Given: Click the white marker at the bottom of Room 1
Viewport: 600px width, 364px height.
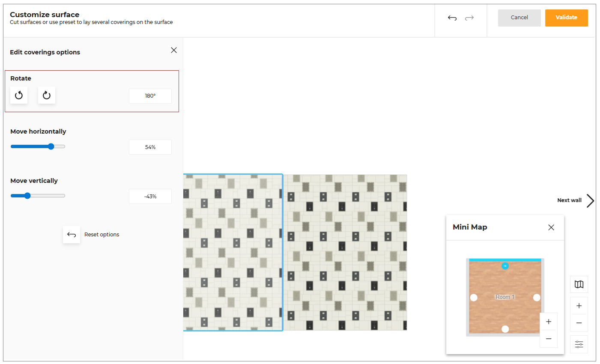Looking at the screenshot, I should pos(505,329).
